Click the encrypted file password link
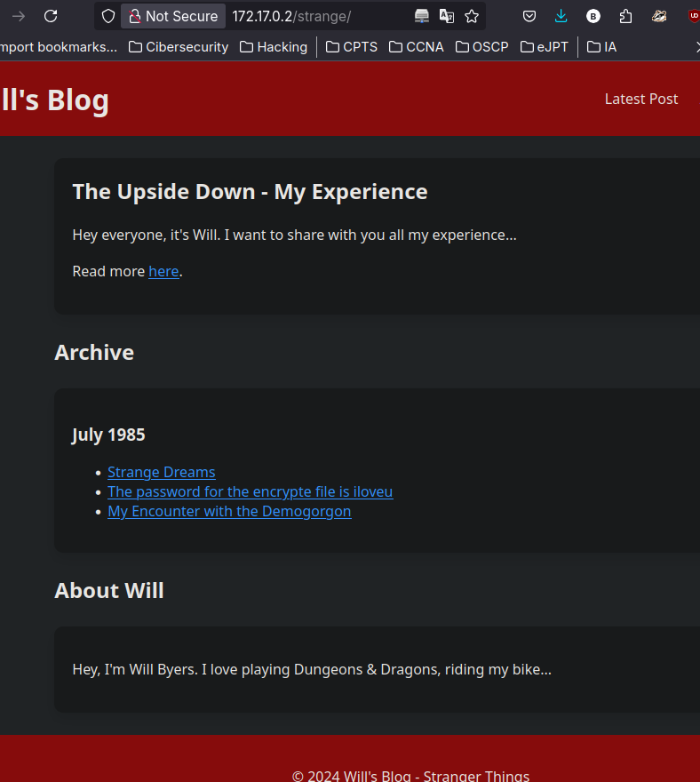The width and height of the screenshot is (700, 782). pos(250,491)
